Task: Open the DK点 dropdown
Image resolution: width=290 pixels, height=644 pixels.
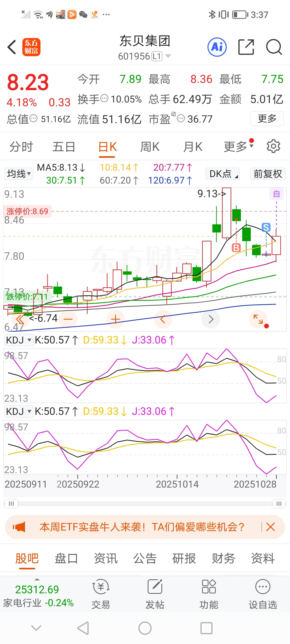Action: tap(222, 174)
